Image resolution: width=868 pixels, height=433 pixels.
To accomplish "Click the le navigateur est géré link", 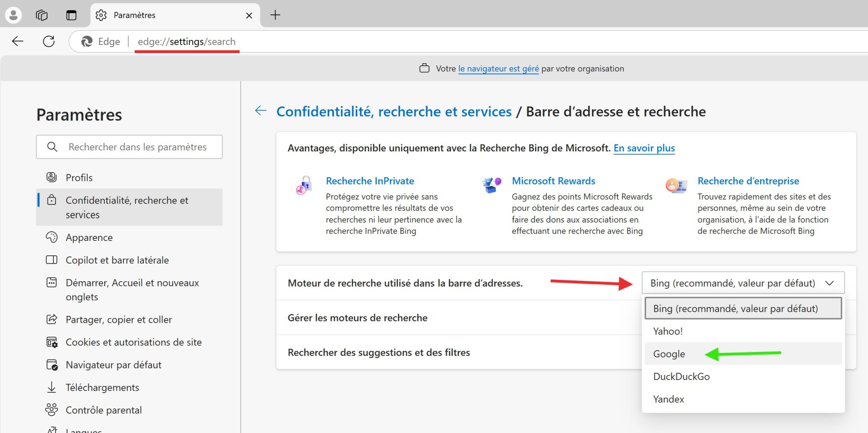I will coord(498,68).
